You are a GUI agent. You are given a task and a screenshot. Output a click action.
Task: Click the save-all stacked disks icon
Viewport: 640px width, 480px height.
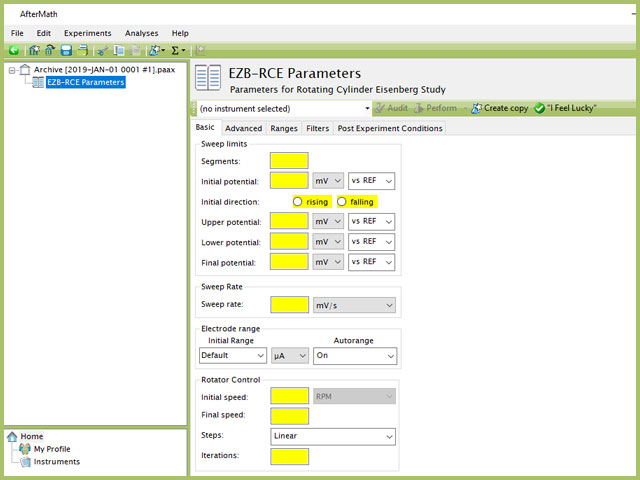click(82, 50)
